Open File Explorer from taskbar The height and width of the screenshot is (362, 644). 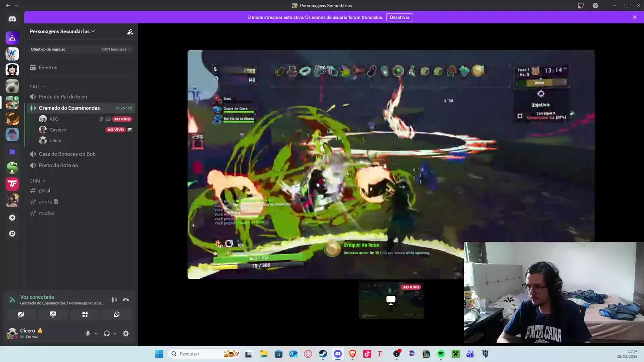[264, 354]
